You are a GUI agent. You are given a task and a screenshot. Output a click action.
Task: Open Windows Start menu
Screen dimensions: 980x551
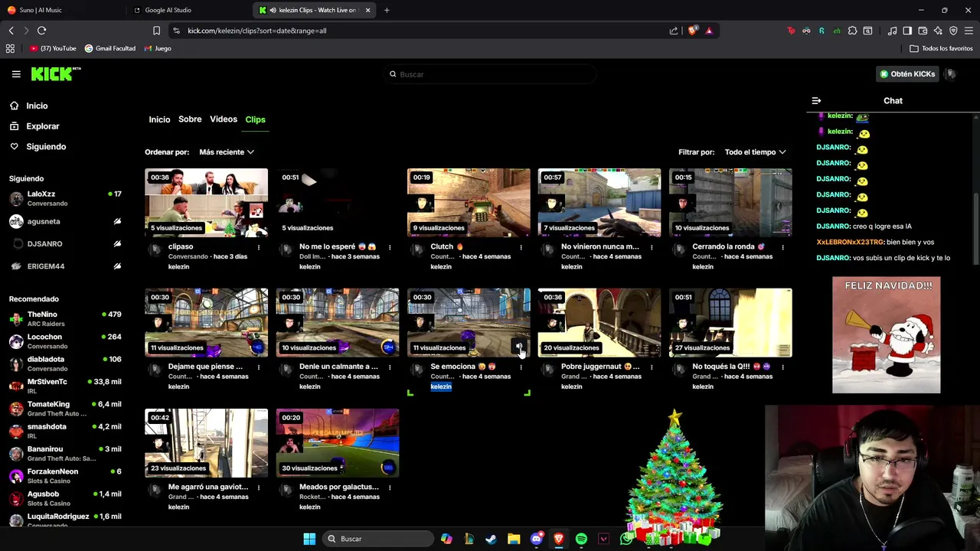click(309, 539)
